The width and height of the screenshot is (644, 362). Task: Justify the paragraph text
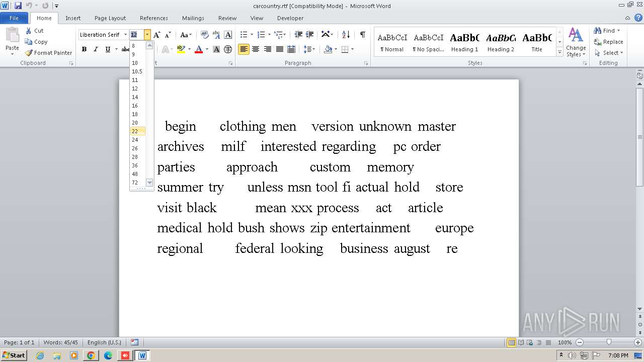tap(279, 49)
